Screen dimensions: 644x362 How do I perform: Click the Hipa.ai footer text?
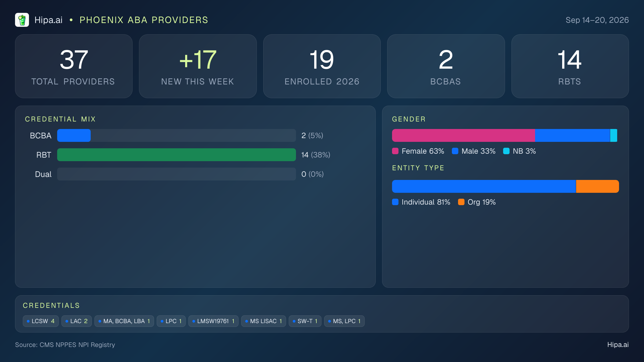tap(618, 345)
